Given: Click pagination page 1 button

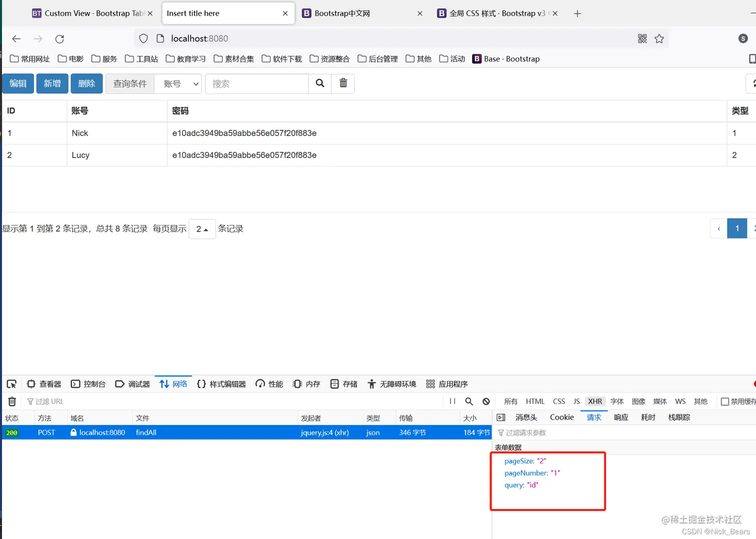Looking at the screenshot, I should [737, 228].
